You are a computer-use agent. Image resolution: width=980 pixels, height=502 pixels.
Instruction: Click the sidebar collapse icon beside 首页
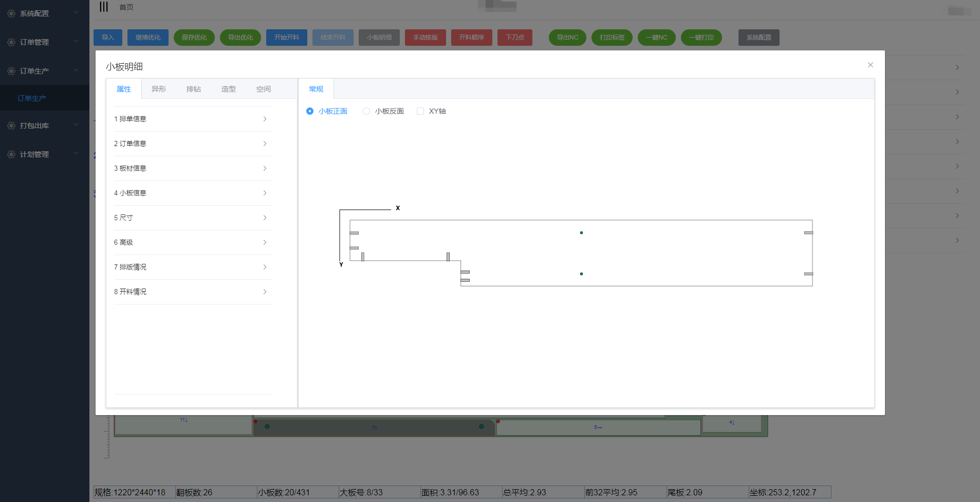(104, 7)
